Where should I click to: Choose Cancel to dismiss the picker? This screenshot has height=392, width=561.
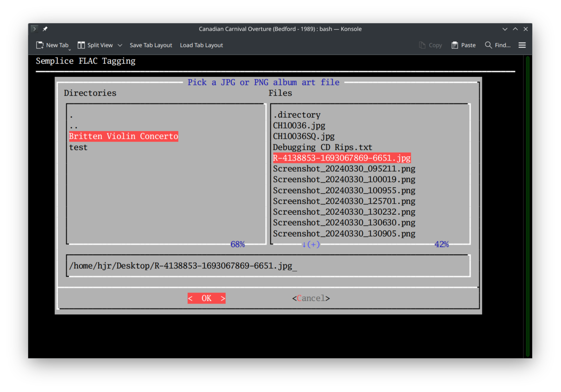coord(310,298)
